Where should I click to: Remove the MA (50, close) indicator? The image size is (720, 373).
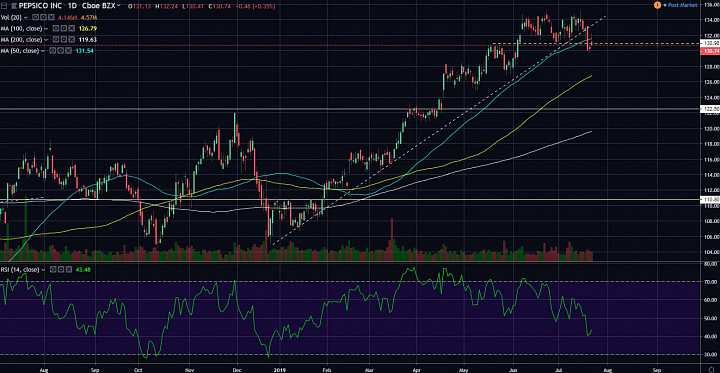[68, 51]
